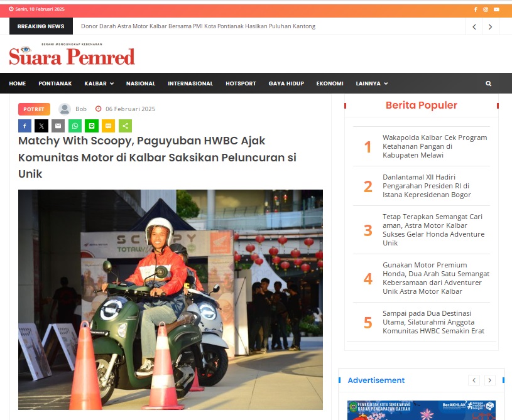512x420 pixels.
Task: Click rank number 2 in Berita Populer
Action: [x=368, y=186]
